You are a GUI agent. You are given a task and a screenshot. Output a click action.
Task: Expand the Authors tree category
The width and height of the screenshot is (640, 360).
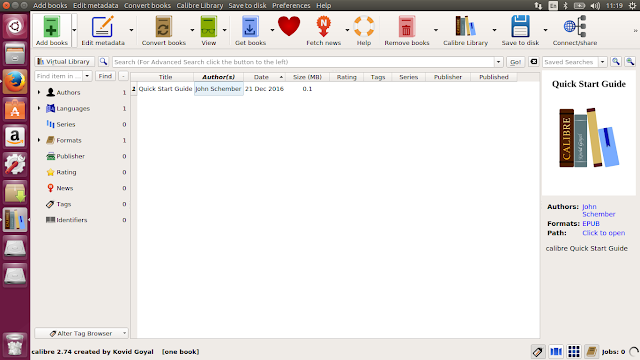(39, 92)
